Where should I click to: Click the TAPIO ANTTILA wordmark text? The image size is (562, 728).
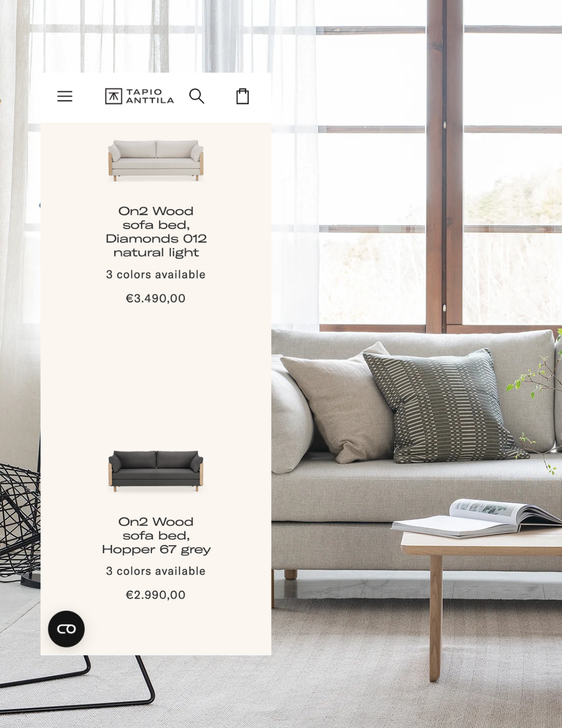[x=150, y=96]
